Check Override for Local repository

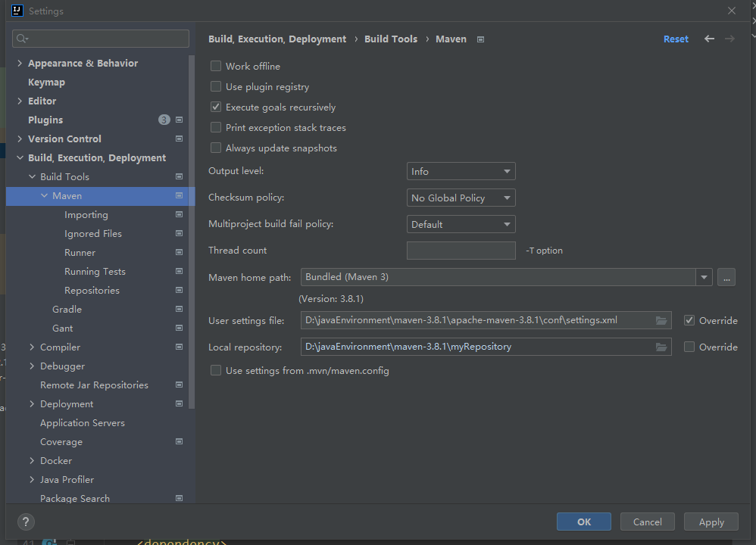[689, 347]
